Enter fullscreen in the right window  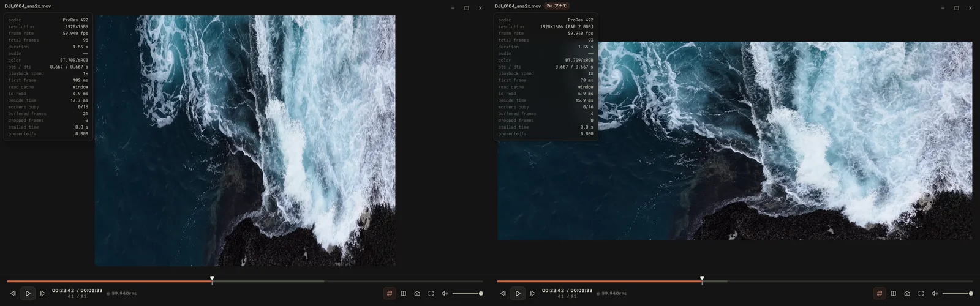click(x=921, y=294)
